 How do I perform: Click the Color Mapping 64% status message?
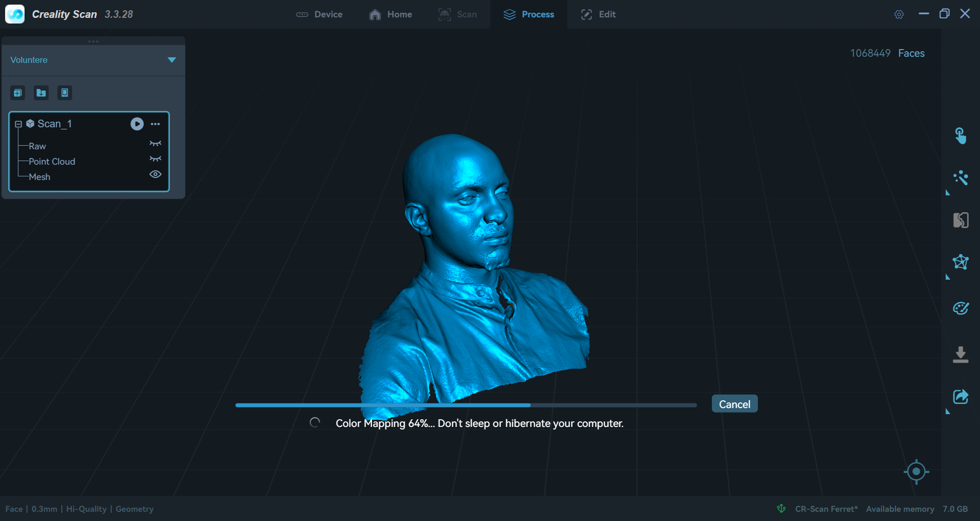(480, 423)
